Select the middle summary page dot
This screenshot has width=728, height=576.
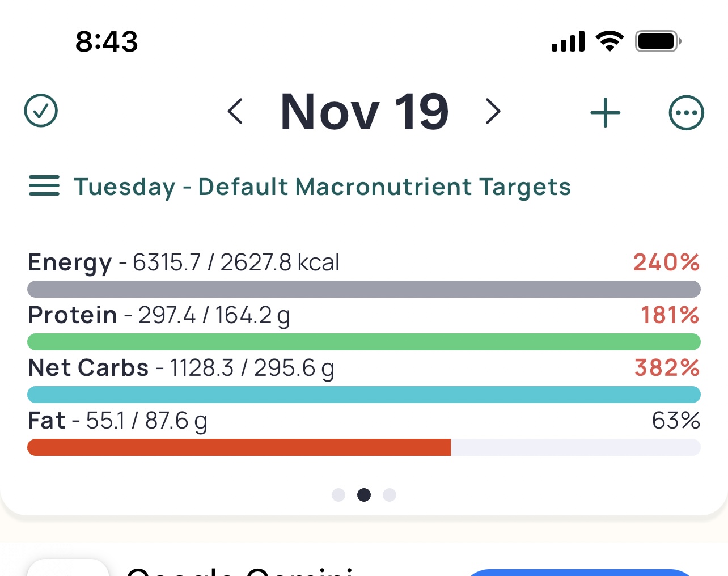pos(364,495)
